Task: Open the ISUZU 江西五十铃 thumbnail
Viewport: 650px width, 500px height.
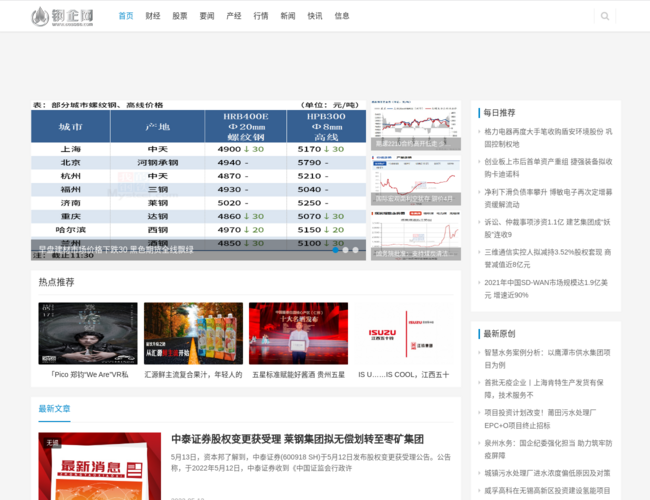Action: click(x=403, y=333)
